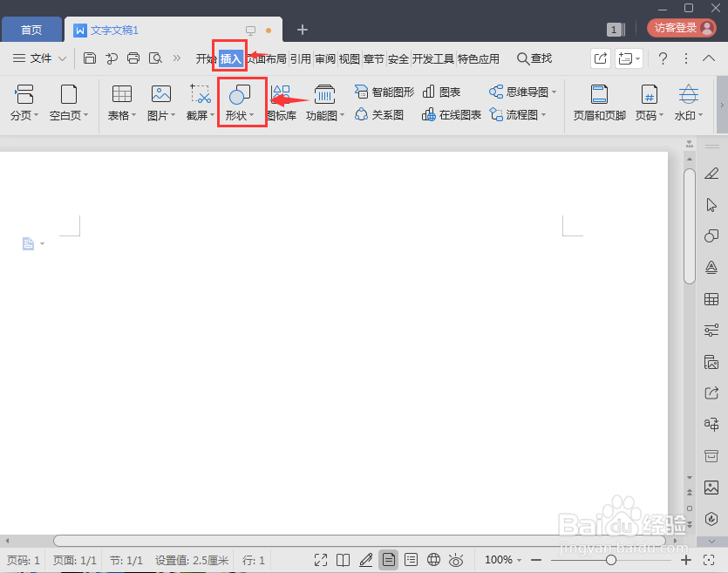Open help with the question mark icon
The width and height of the screenshot is (728, 573).
click(x=663, y=58)
